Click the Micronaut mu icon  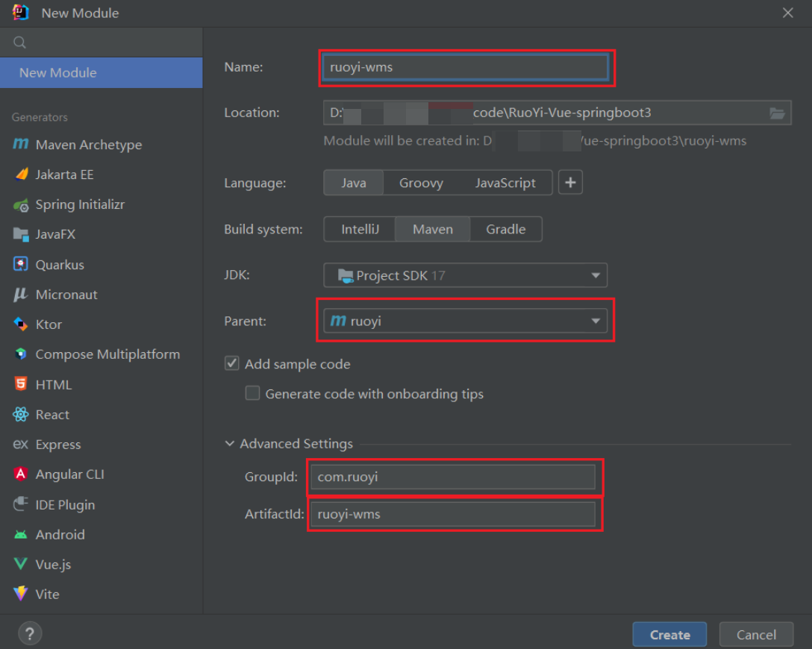coord(20,295)
